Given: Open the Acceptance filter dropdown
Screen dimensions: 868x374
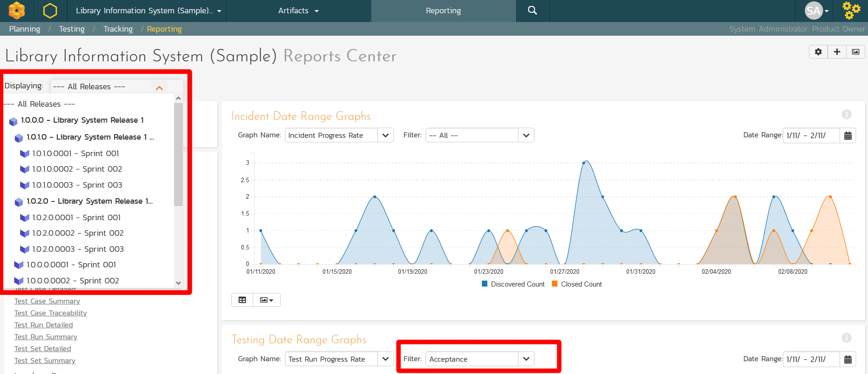Looking at the screenshot, I should click(x=526, y=359).
